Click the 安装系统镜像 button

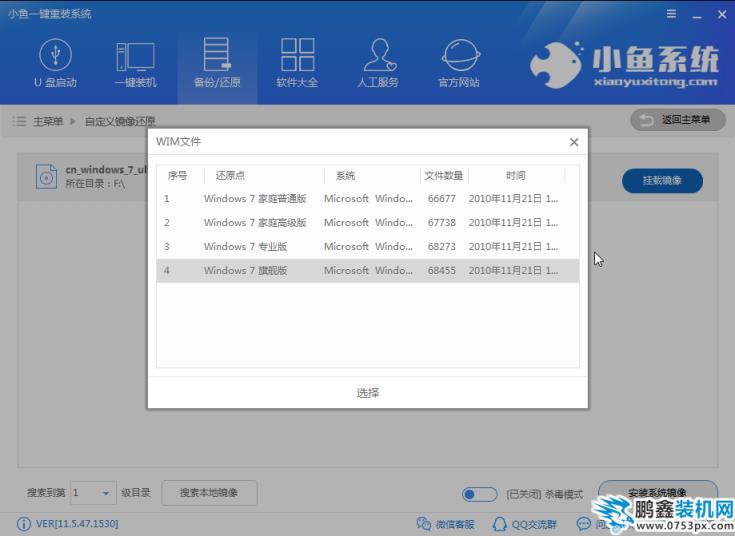tap(658, 492)
